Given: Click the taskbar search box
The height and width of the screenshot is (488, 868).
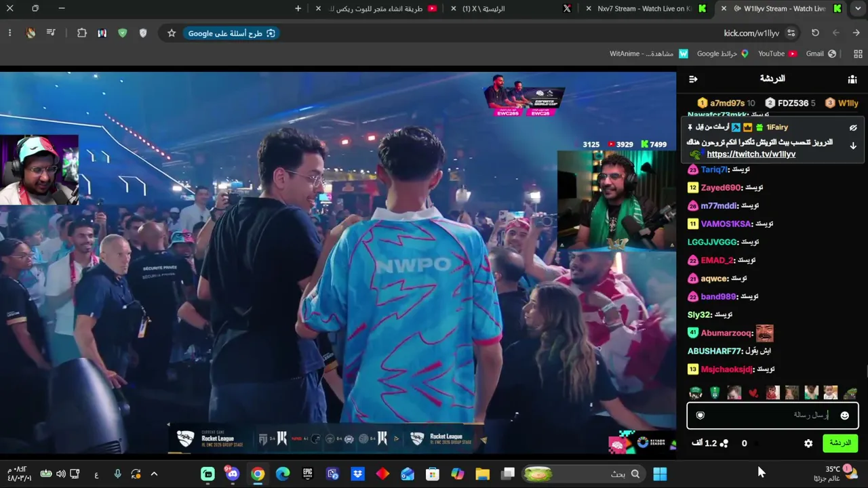Looking at the screenshot, I should point(583,474).
